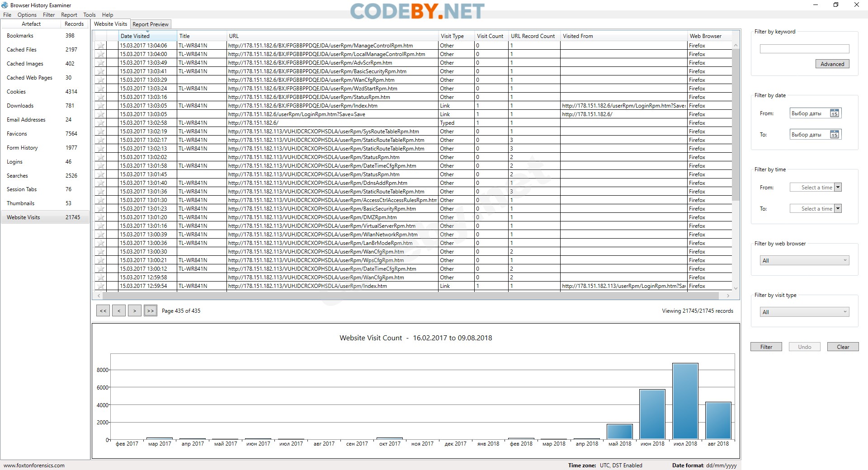This screenshot has width=868, height=470.
Task: Toggle star flag on 13:00:39 WlanNetworkRpm row
Action: 101,235
